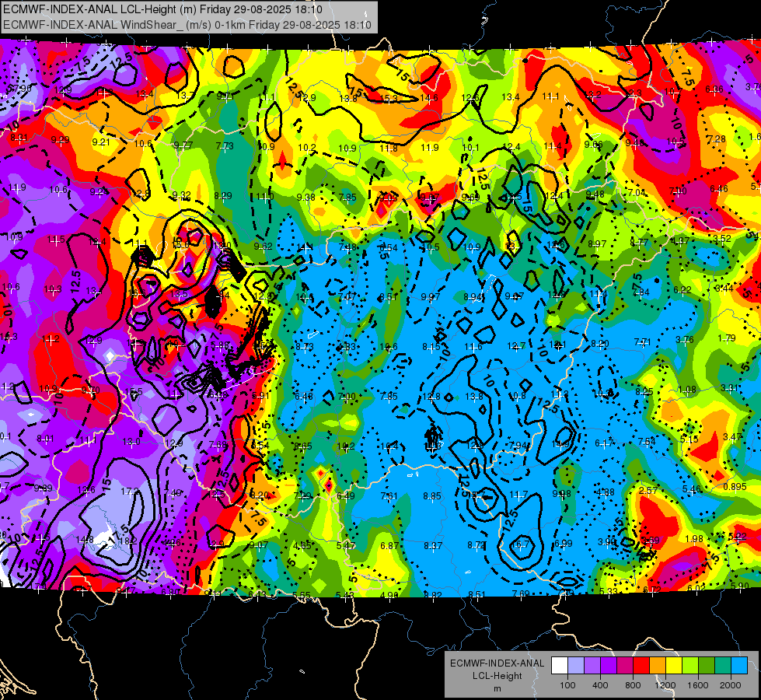Click the wind shear value 4.65
Image resolution: width=761 pixels, height=700 pixels.
(x=302, y=545)
